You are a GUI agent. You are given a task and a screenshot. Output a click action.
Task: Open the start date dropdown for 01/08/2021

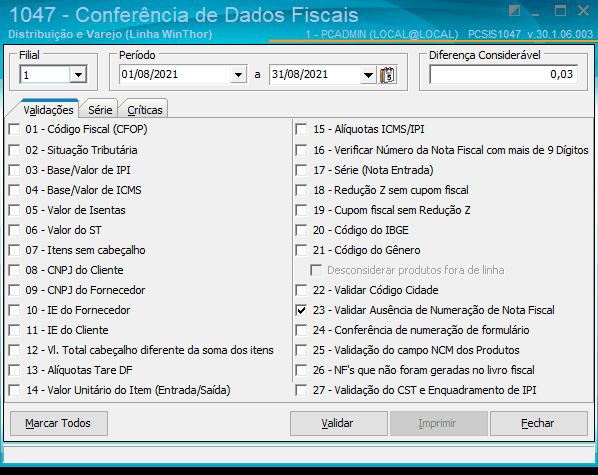(x=238, y=74)
